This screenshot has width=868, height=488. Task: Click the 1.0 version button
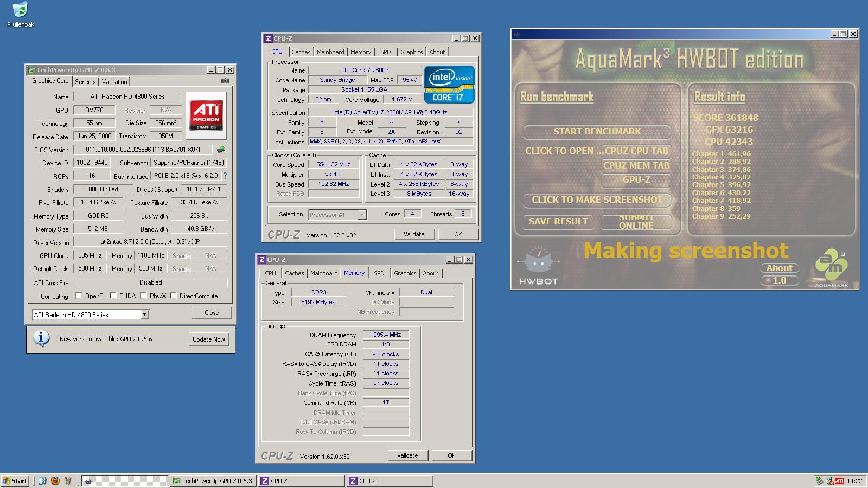point(779,280)
